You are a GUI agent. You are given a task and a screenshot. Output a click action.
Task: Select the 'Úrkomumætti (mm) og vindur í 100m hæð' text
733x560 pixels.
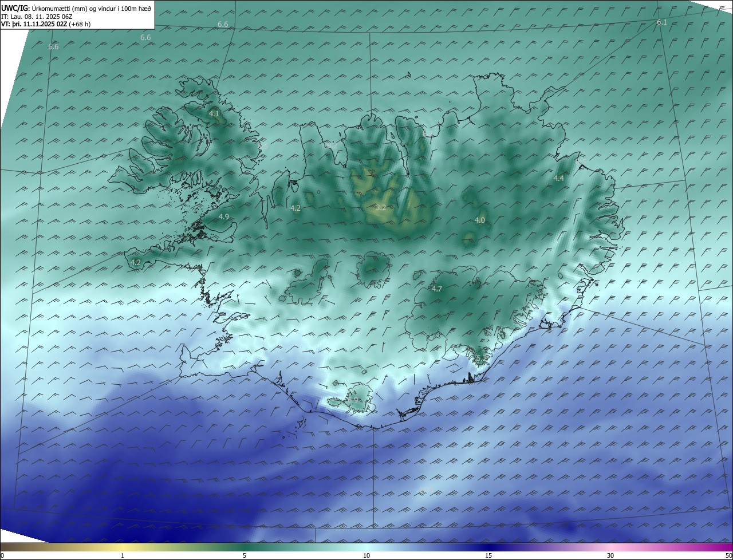(90, 9)
